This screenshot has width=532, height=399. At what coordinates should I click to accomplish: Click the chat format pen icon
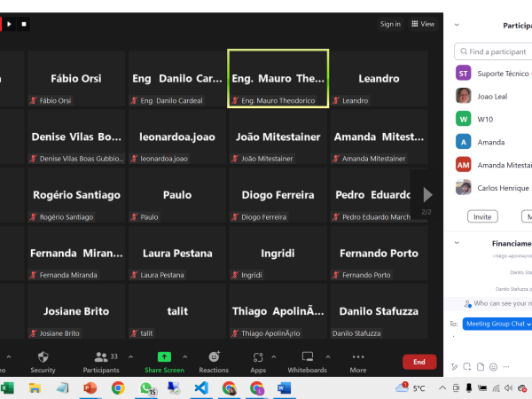click(x=454, y=367)
